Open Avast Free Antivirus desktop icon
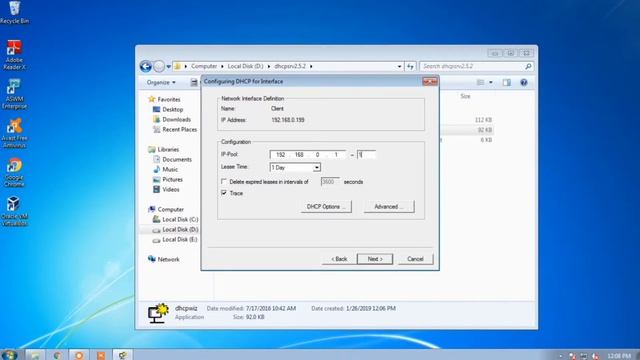The height and width of the screenshot is (360, 640). point(14,133)
